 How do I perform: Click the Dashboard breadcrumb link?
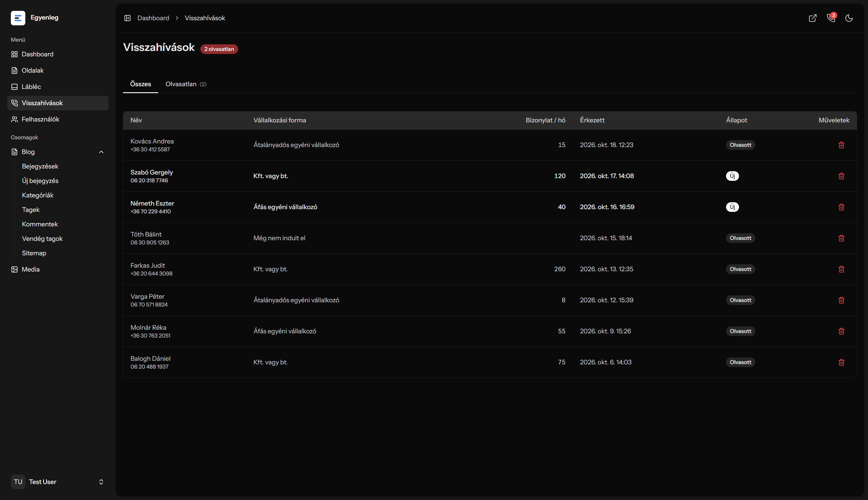point(153,18)
